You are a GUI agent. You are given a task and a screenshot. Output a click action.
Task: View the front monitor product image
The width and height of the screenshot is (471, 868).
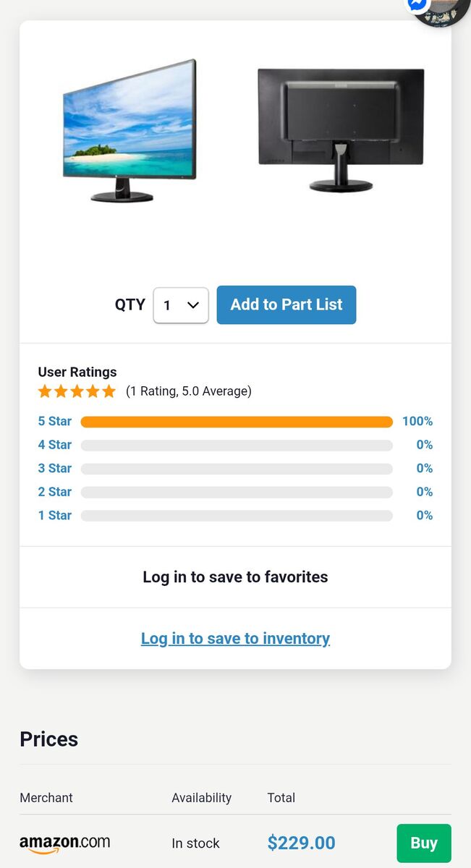pyautogui.click(x=130, y=130)
